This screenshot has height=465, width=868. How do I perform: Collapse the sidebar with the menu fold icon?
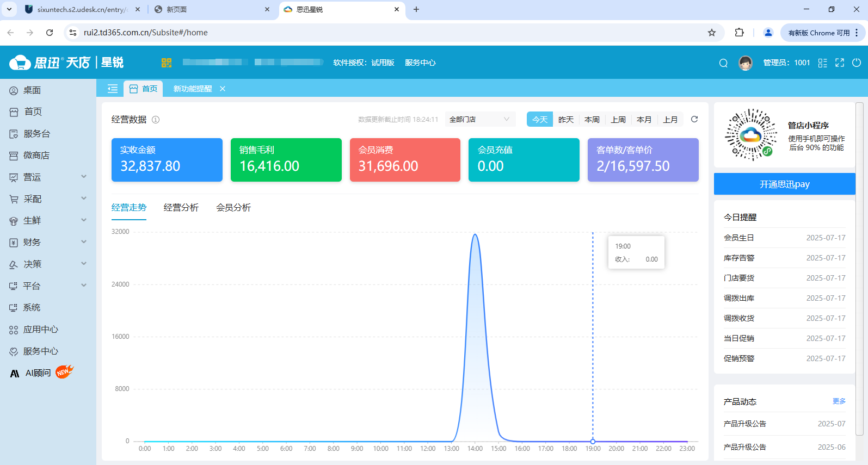[113, 89]
